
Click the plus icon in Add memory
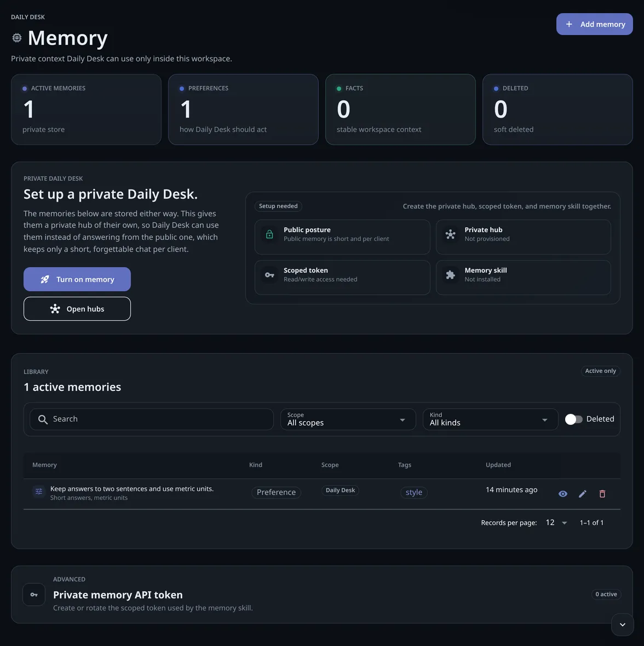tap(568, 24)
